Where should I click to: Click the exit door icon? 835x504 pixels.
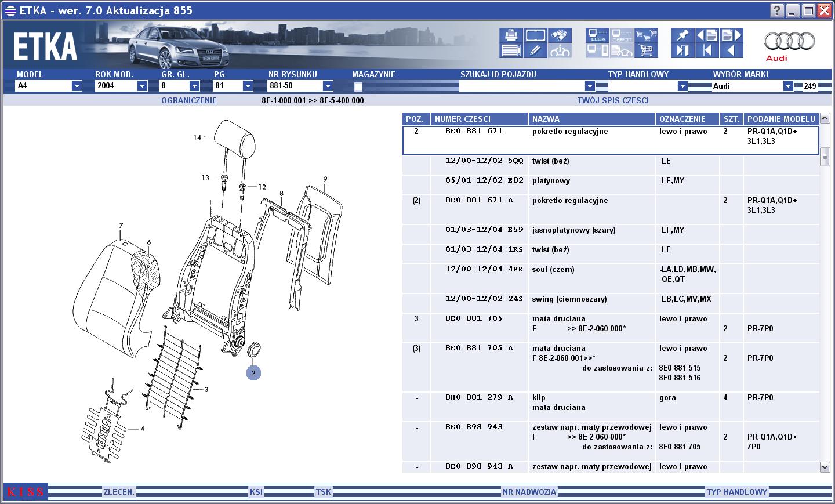click(x=682, y=50)
